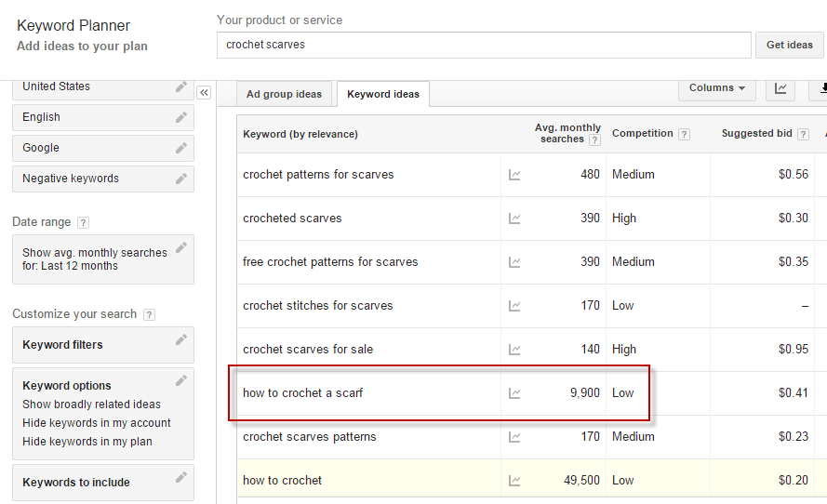This screenshot has height=504, width=827.
Task: Open the chart view icon in toolbar
Action: [780, 88]
